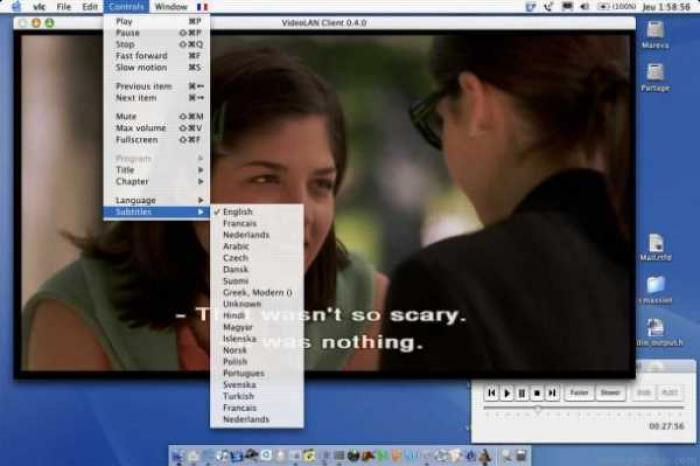Image resolution: width=700 pixels, height=466 pixels.
Task: Click the displays icon in the menu bar
Action: 567,7
